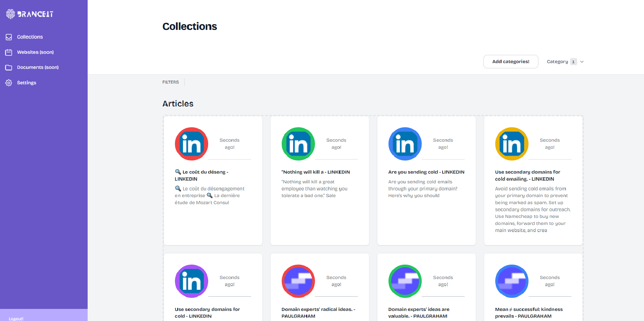This screenshot has height=321, width=644.
Task: Click description starting "Le coût du désengagement"
Action: tap(210, 195)
